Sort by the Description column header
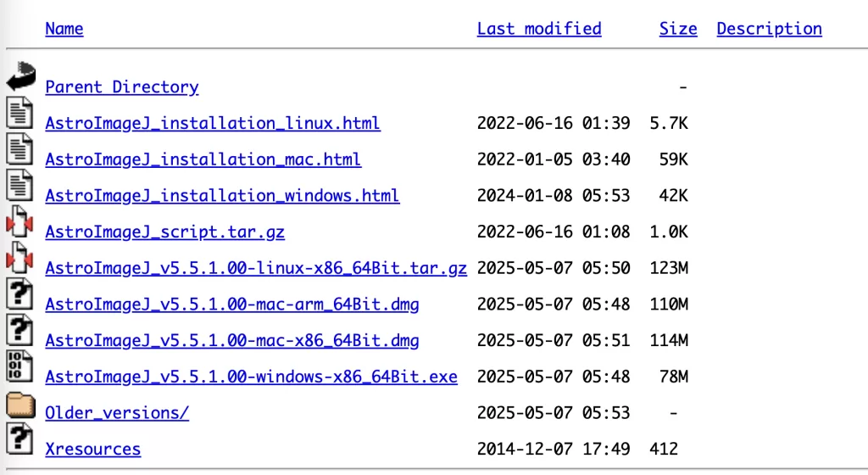The image size is (868, 475). [x=769, y=29]
